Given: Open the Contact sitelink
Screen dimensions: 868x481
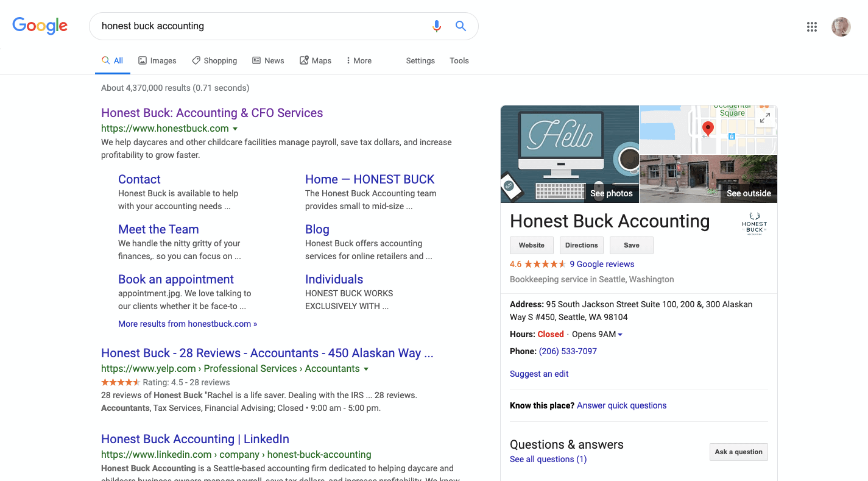Looking at the screenshot, I should tap(139, 179).
